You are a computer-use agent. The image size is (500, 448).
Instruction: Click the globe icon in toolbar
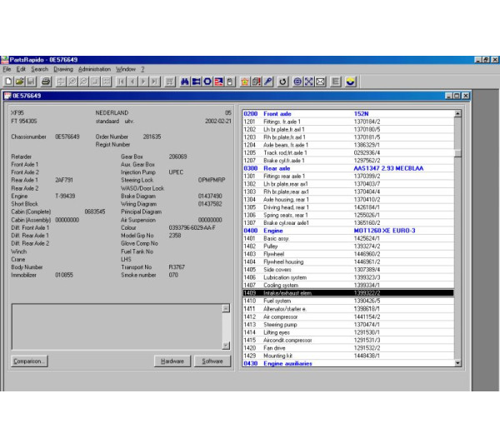[x=297, y=82]
